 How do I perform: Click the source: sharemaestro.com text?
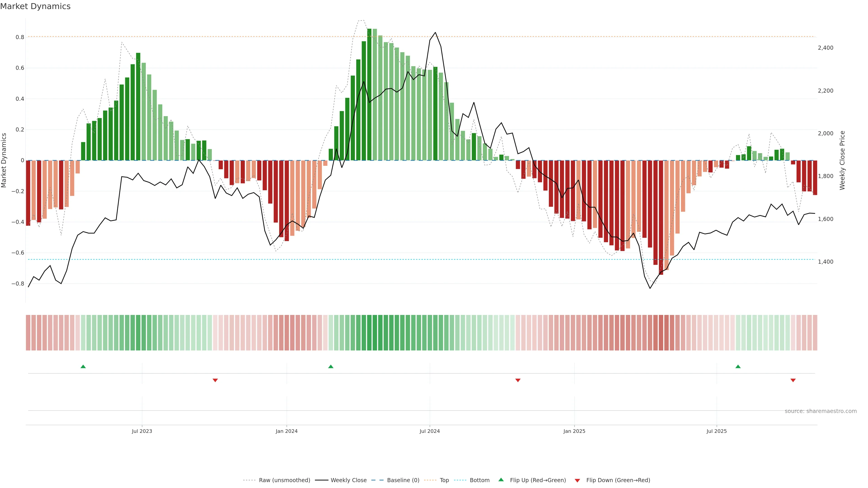[821, 411]
